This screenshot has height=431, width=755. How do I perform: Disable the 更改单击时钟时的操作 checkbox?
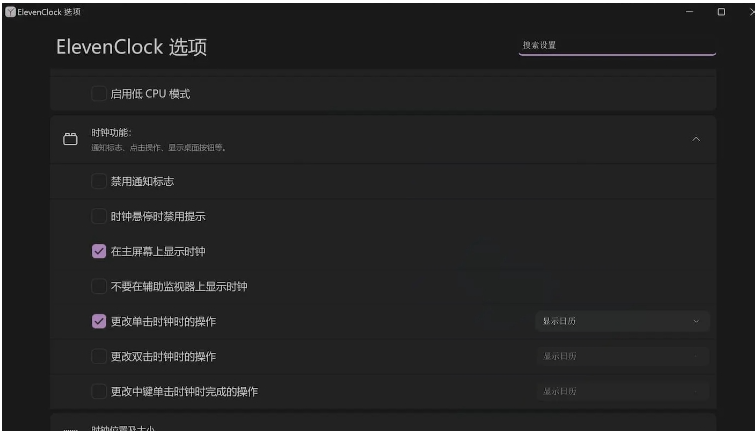click(x=98, y=322)
